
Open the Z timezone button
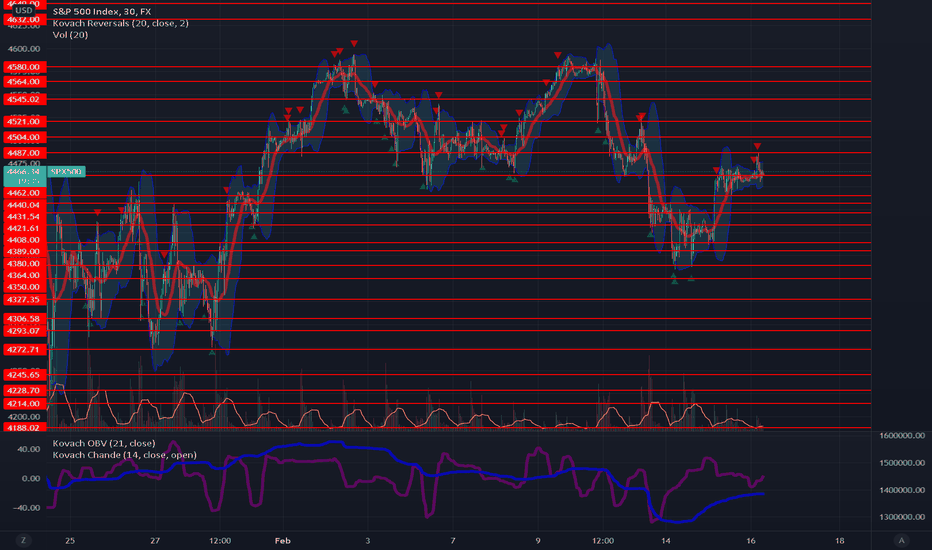(x=24, y=540)
